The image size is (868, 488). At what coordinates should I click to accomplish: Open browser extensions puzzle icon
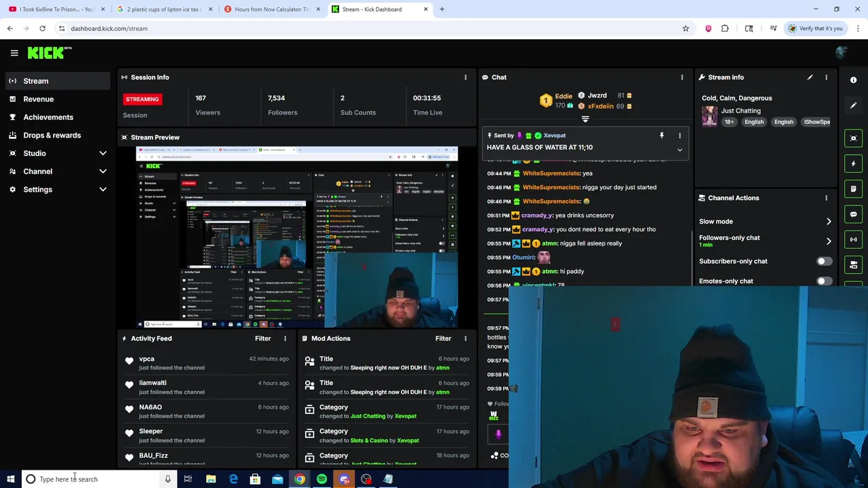click(x=725, y=28)
